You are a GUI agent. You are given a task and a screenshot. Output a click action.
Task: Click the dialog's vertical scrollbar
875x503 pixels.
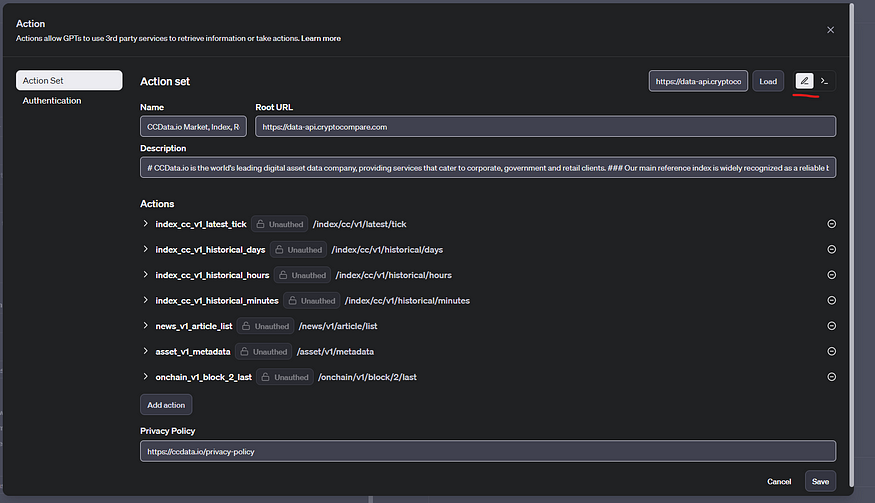tap(852, 246)
